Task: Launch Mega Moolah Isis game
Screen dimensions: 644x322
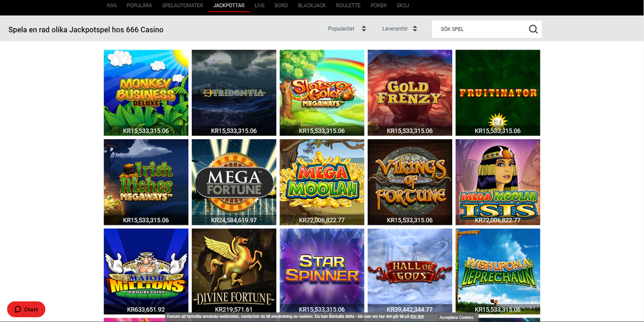Action: click(498, 182)
